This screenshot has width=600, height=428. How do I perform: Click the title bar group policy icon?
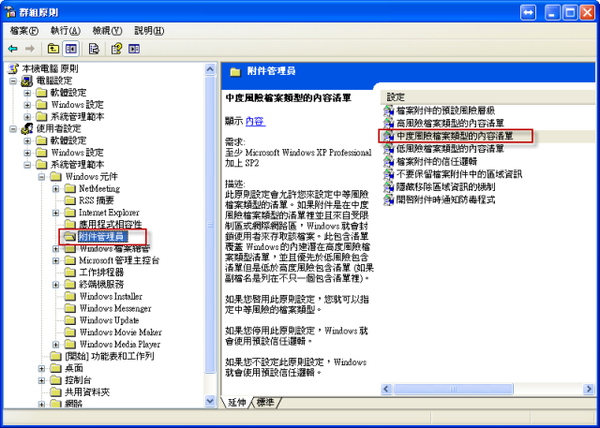[10, 11]
